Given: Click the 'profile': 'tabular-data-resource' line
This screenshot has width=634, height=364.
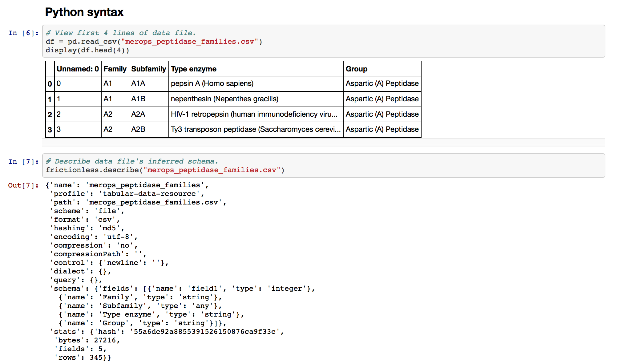Looking at the screenshot, I should 127,194.
